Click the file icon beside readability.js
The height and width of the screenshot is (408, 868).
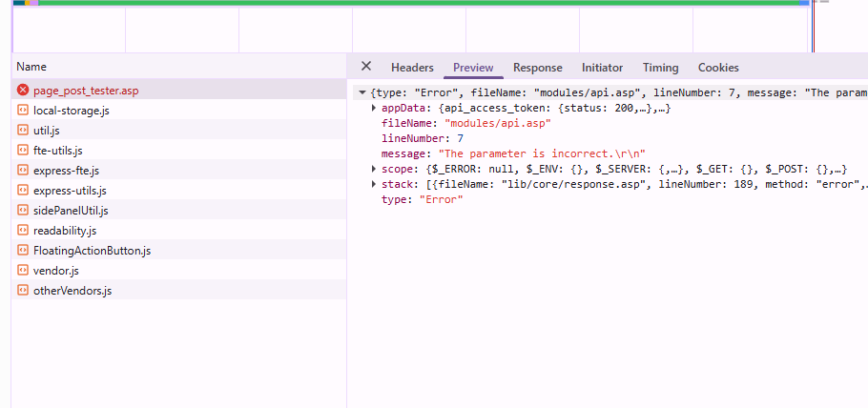click(23, 231)
